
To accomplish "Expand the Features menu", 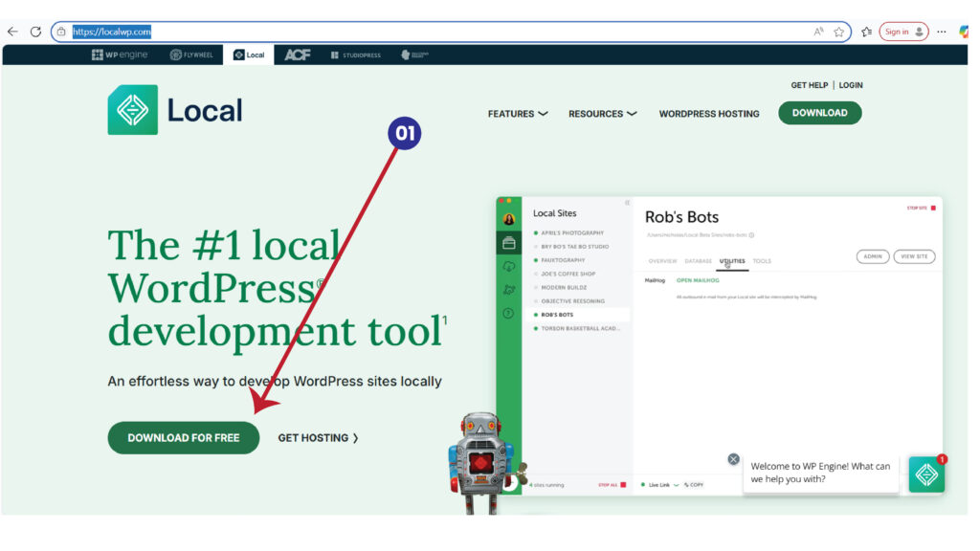I will (518, 114).
